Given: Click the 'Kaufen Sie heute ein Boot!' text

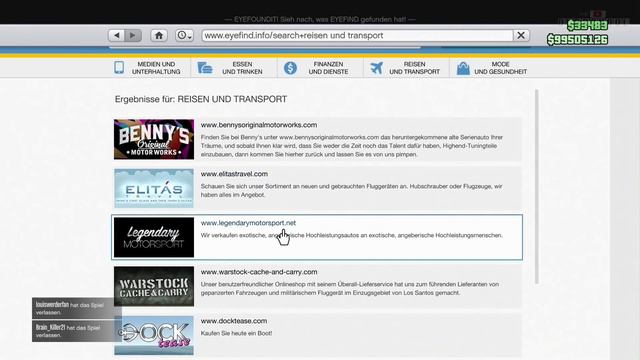Looking at the screenshot, I should point(236,333).
